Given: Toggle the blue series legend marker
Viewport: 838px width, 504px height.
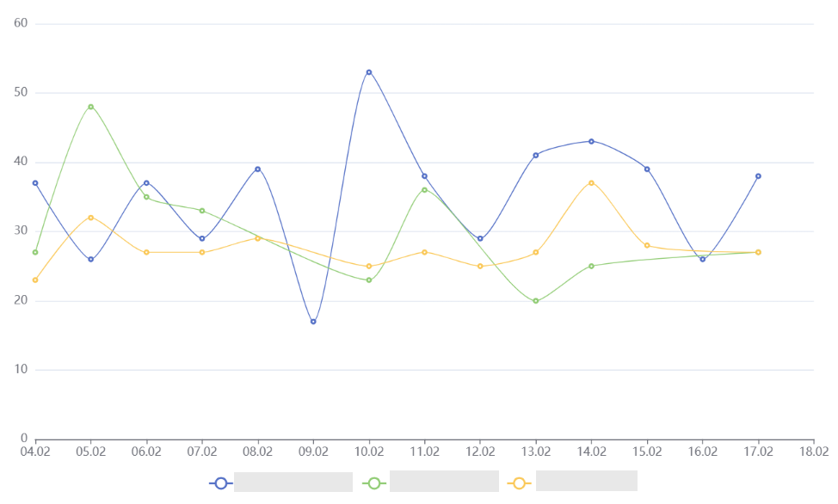Looking at the screenshot, I should point(221,483).
